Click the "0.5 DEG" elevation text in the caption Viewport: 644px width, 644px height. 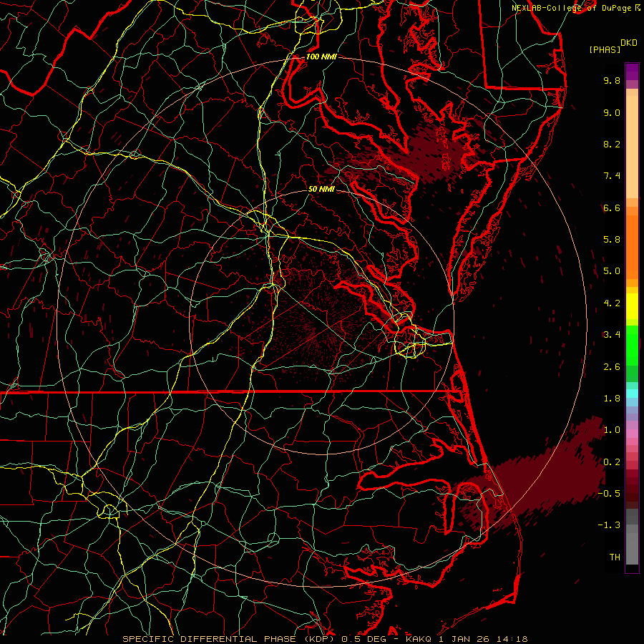click(x=364, y=639)
